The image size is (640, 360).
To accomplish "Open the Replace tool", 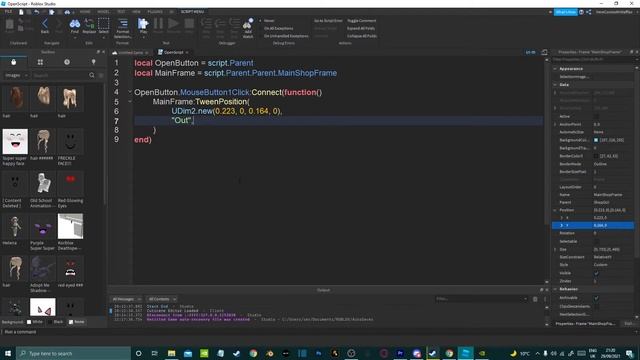I will click(x=89, y=24).
